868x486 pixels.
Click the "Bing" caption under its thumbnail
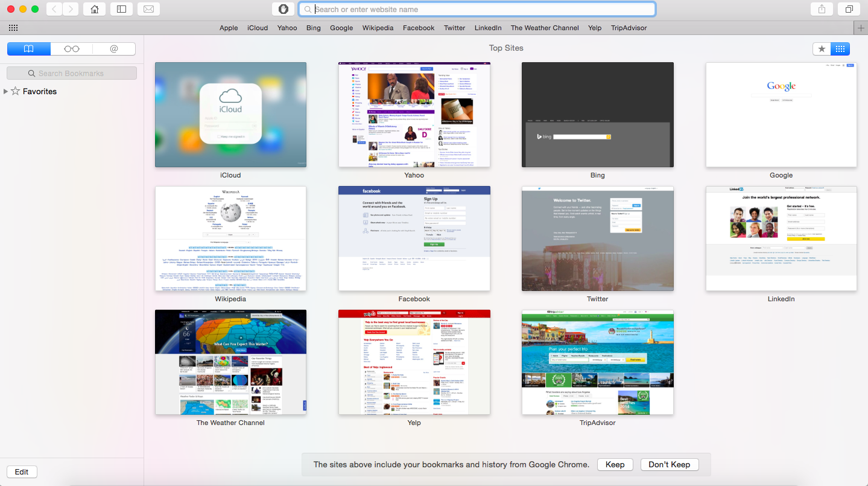pos(598,175)
